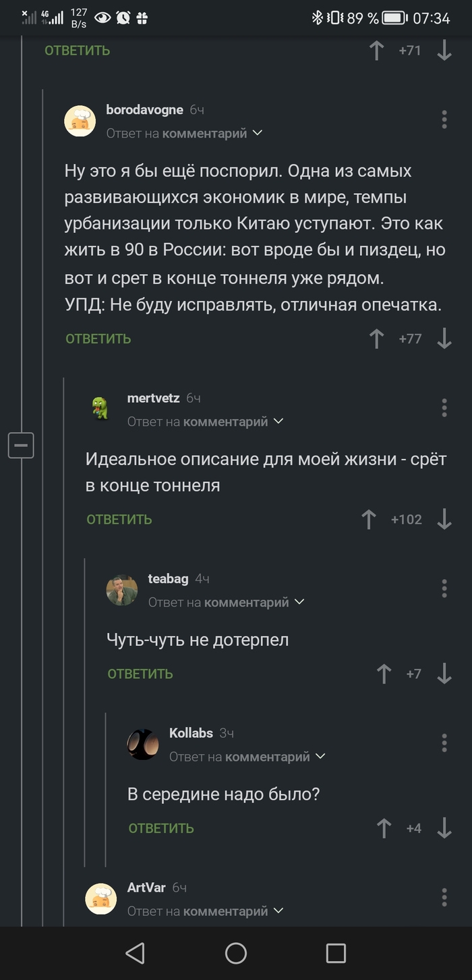The height and width of the screenshot is (980, 472).
Task: Open teabag's comment options (three dots)
Action: coord(444,589)
